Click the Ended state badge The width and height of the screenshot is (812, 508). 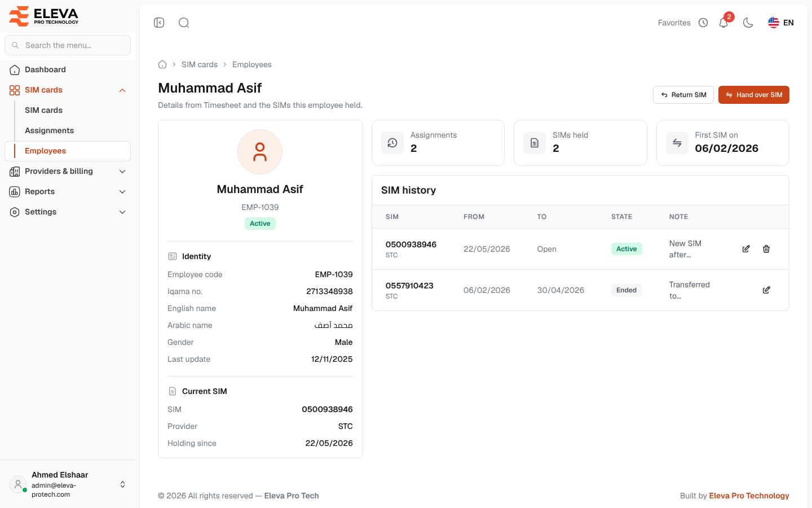(626, 290)
